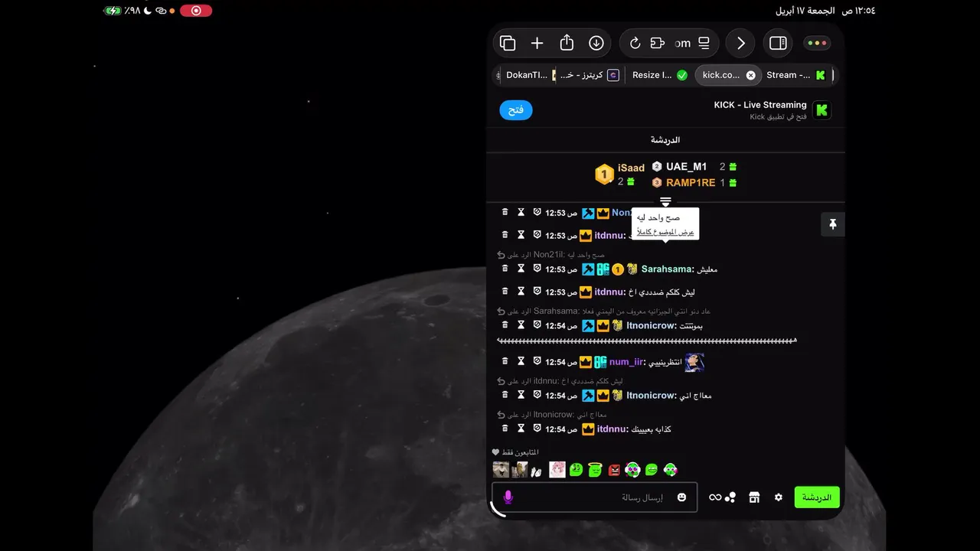The height and width of the screenshot is (551, 980).
Task: Timeout itdnnu on the كذابه message
Action: 521,429
